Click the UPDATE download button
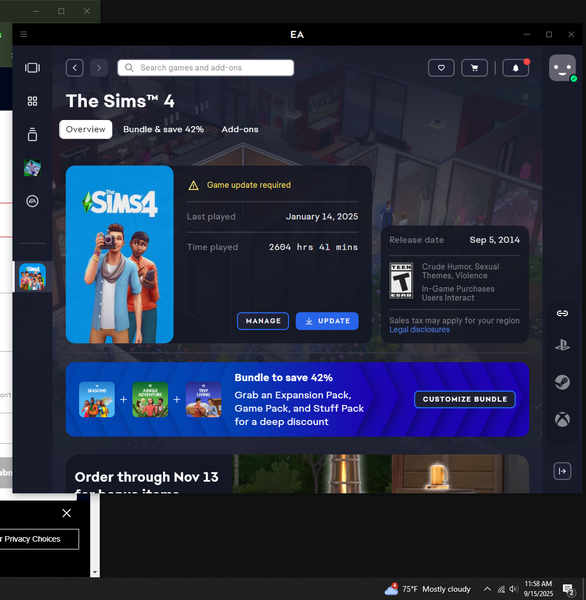The height and width of the screenshot is (600, 586). pyautogui.click(x=327, y=321)
